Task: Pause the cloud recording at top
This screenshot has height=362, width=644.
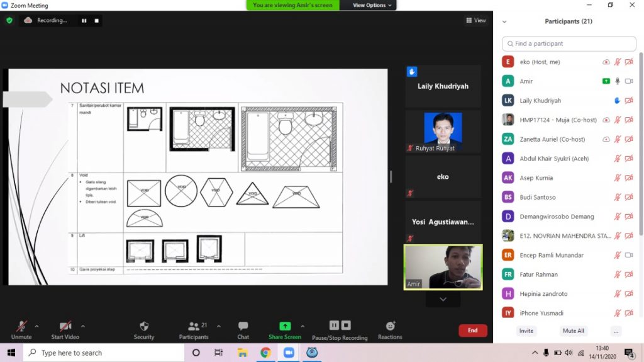Action: coord(84,21)
